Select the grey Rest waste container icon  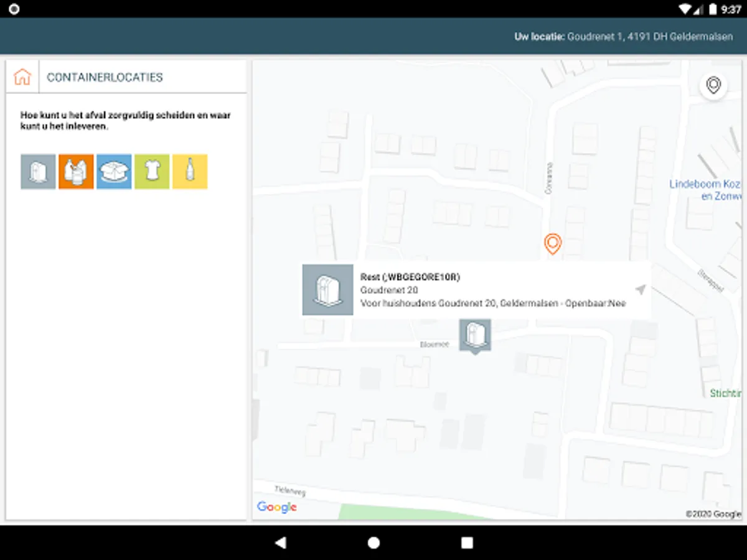(x=38, y=172)
